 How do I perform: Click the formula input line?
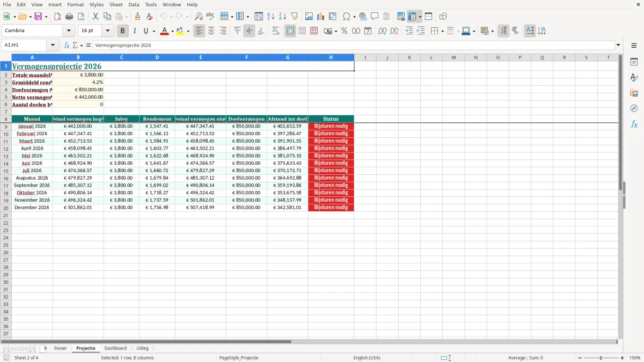click(354, 46)
